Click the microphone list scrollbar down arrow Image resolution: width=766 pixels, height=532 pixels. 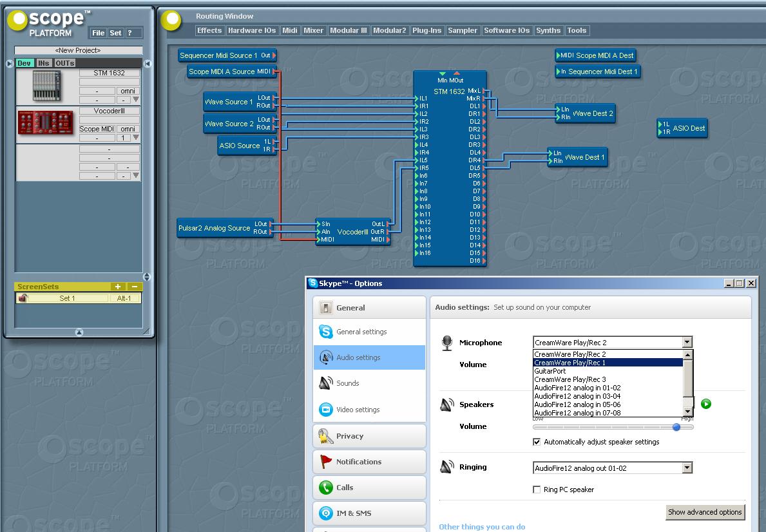(687, 412)
